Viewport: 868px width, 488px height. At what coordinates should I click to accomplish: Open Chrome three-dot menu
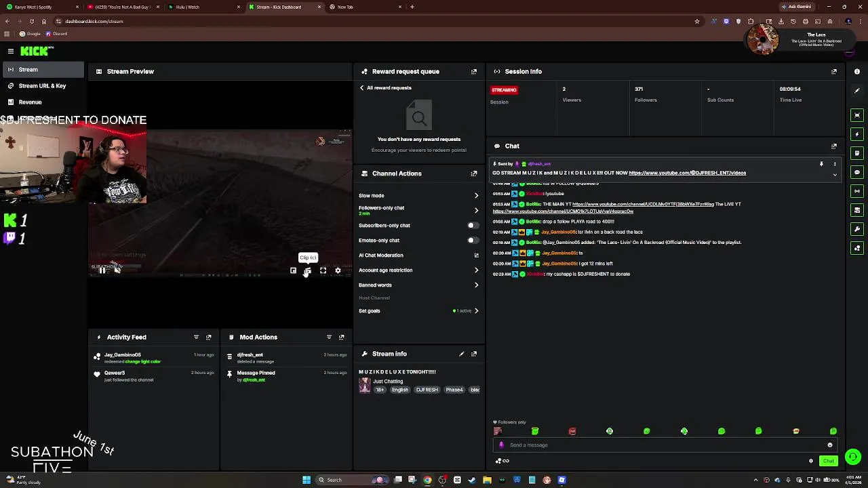[x=860, y=21]
